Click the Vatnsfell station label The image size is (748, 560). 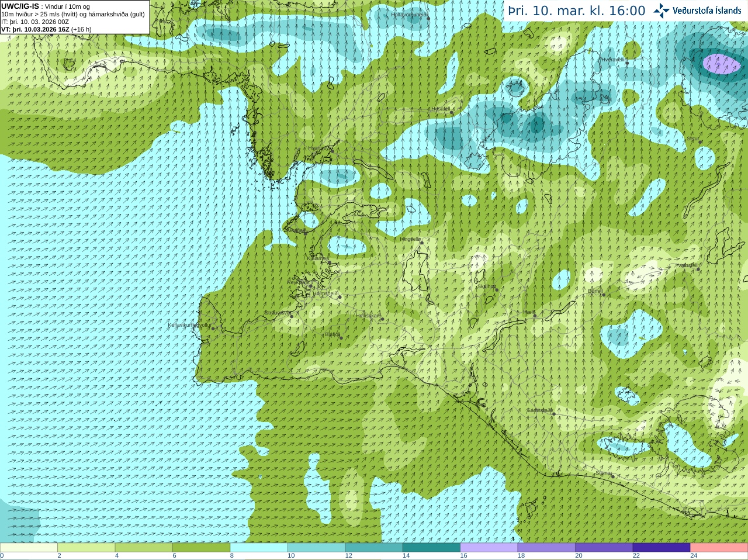(x=687, y=265)
